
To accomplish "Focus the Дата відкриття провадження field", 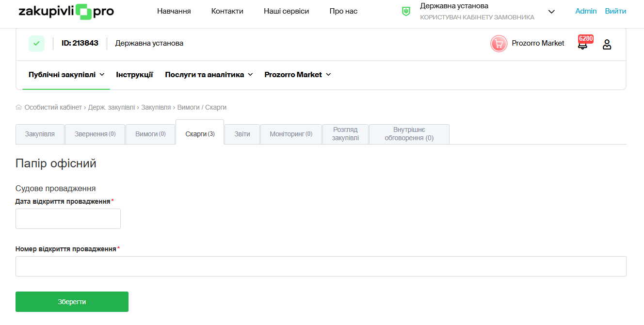I will click(x=68, y=219).
